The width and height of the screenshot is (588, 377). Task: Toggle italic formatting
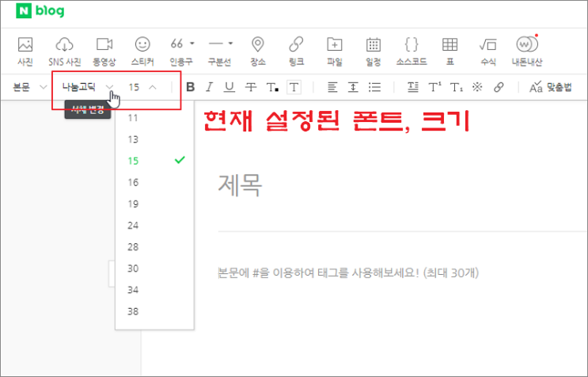(210, 87)
